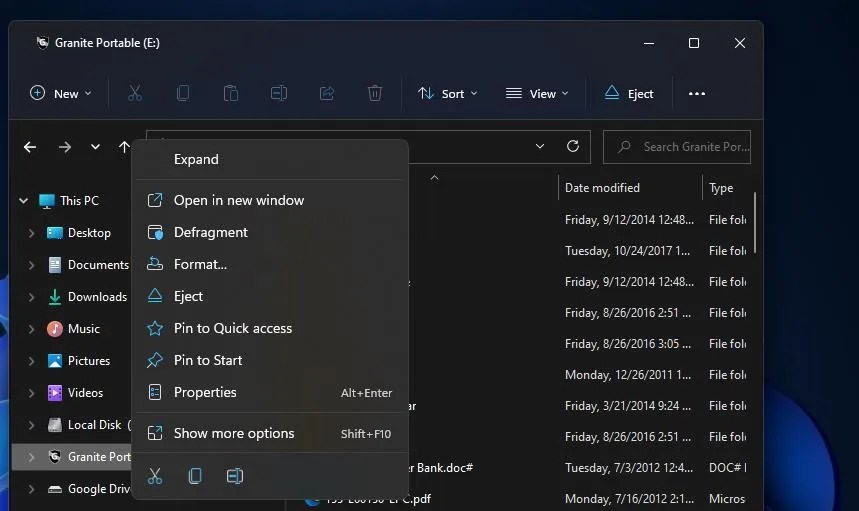Click the Share icon in the toolbar
Screen dimensions: 859x511
point(327,94)
